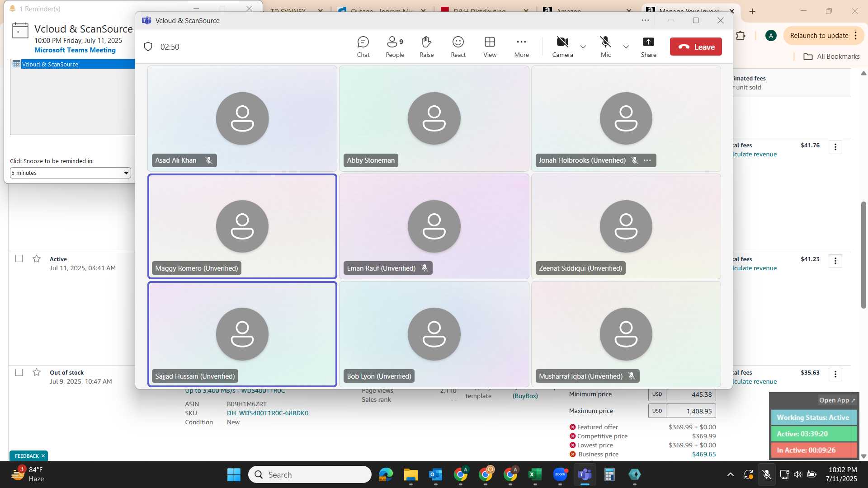Show the People participants list

coord(395,47)
